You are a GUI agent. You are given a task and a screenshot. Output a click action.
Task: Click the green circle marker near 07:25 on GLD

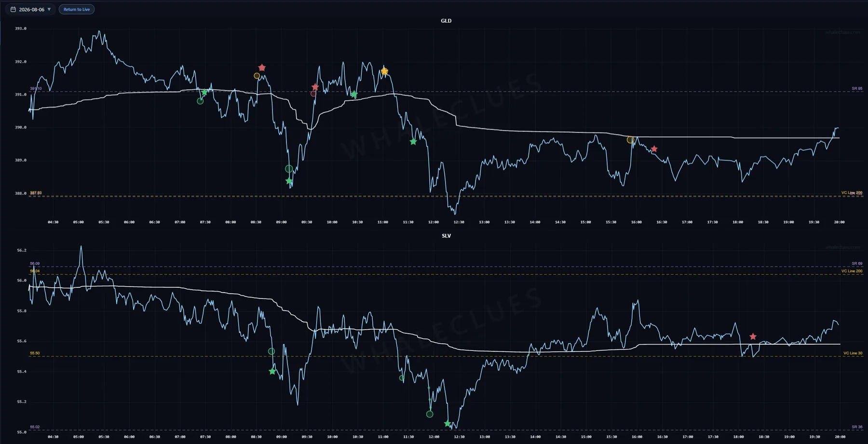click(x=200, y=101)
